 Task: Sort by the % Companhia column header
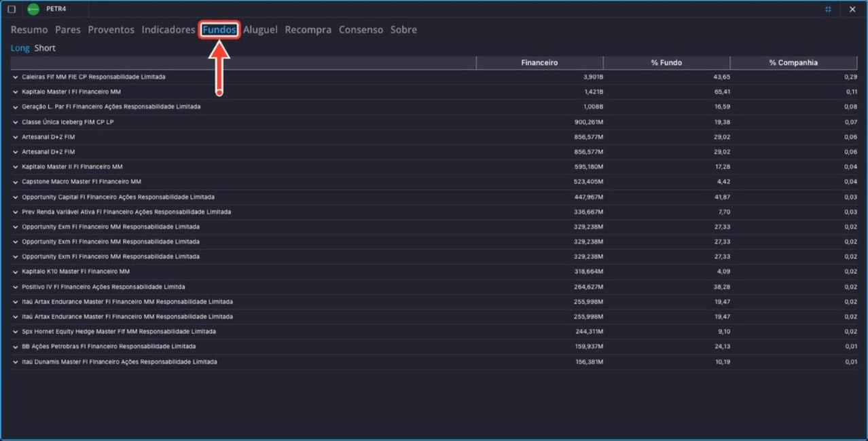793,62
